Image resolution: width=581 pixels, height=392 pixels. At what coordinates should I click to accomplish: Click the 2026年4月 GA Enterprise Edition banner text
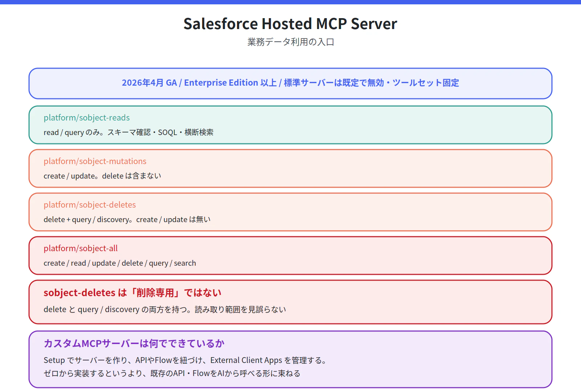coord(290,83)
